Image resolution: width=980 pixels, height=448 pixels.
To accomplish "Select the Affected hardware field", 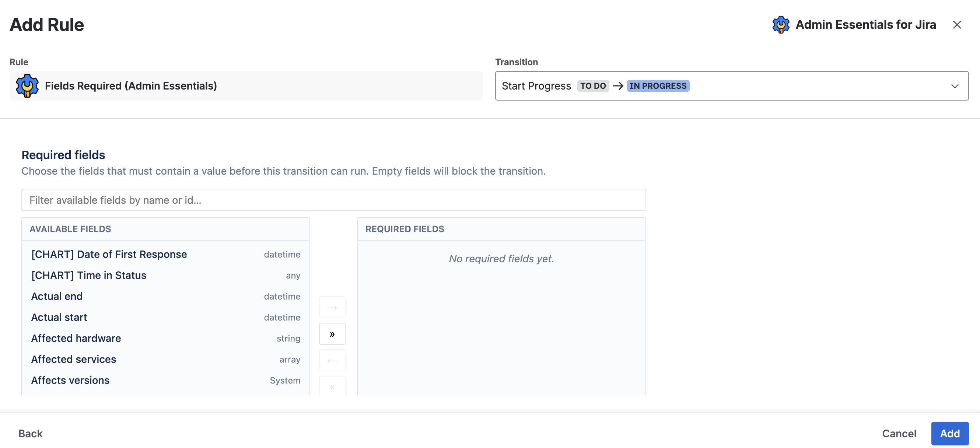I will (x=165, y=339).
